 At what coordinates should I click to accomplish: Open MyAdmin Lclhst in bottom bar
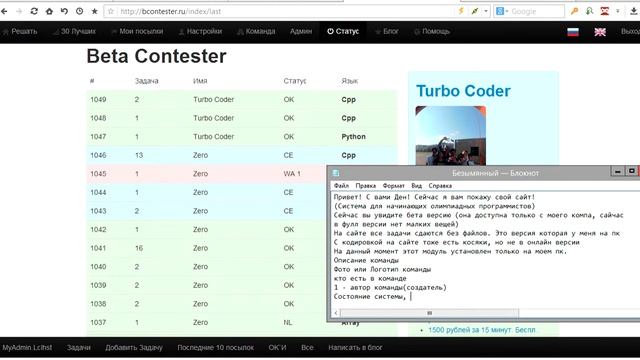tap(27, 348)
